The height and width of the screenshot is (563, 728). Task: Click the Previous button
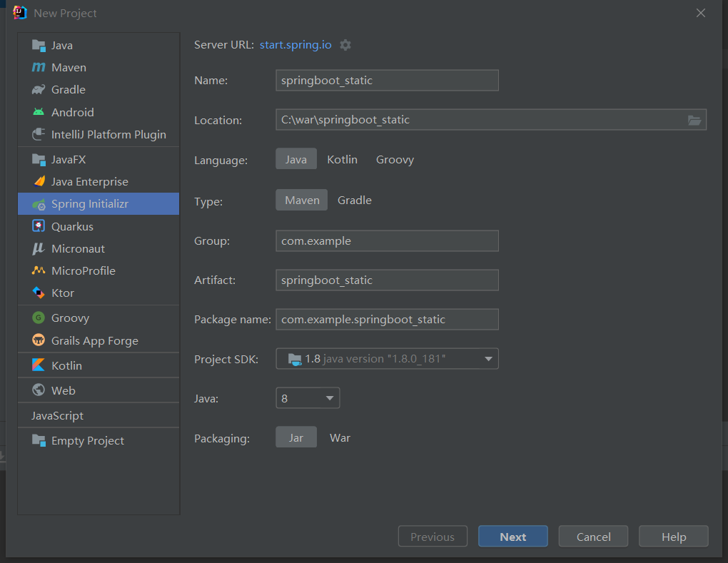tap(433, 537)
